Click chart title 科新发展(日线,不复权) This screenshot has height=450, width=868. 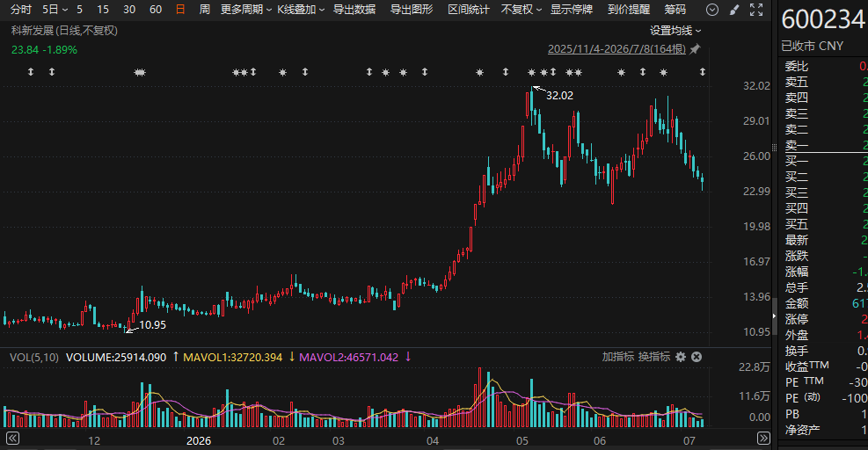tap(64, 31)
